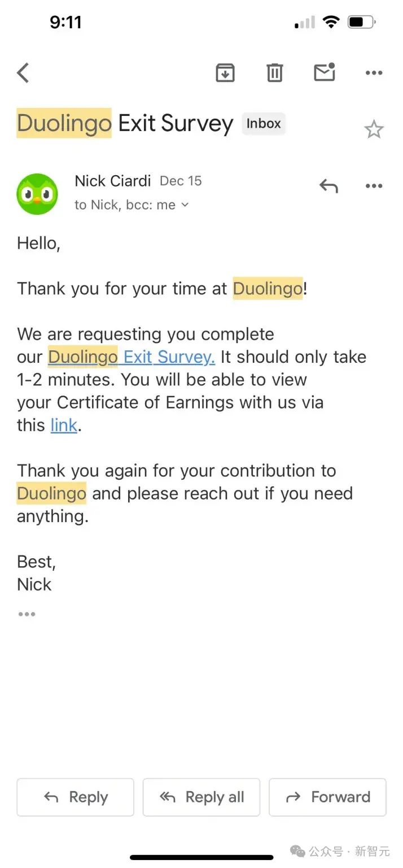Open the Certificate of Earnings link
Viewport: 403px width, 868px height.
[x=64, y=425]
